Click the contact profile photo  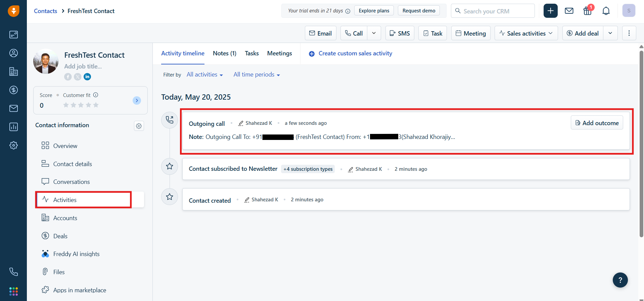click(x=46, y=61)
